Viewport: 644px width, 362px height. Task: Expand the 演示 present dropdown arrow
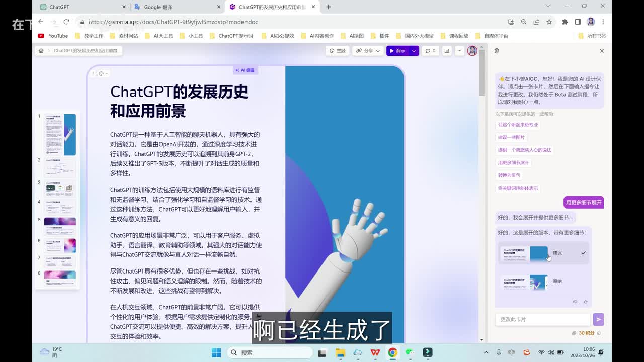pos(414,51)
